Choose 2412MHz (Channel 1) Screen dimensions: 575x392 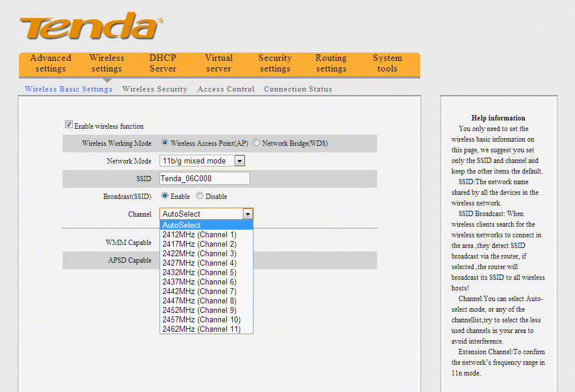206,234
